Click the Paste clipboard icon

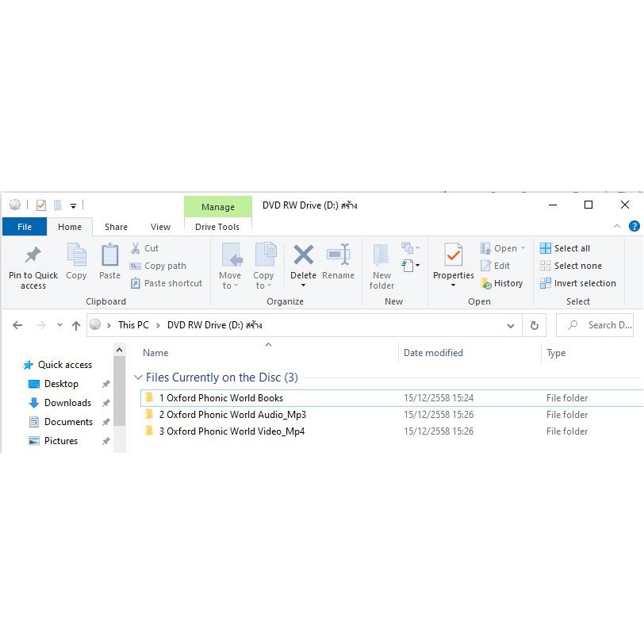(x=109, y=255)
